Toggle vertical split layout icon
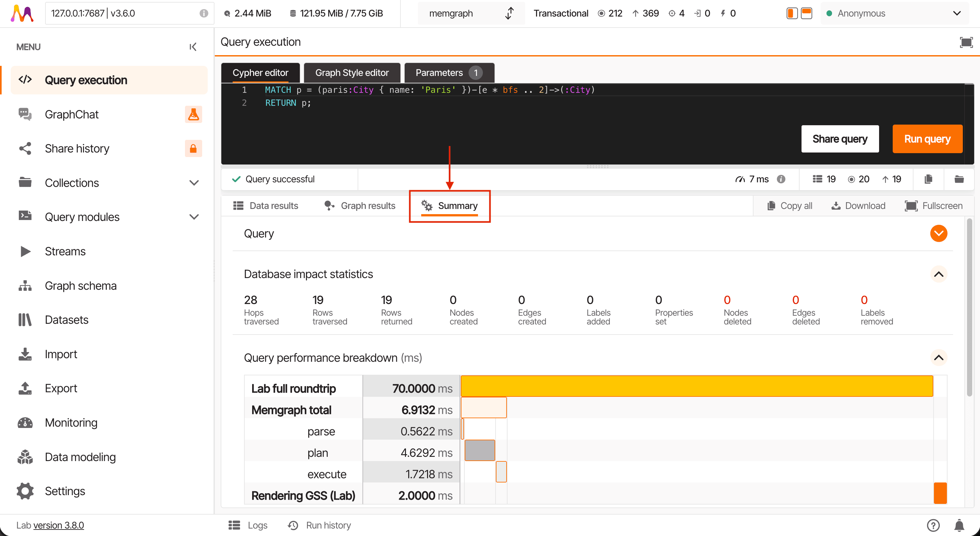The image size is (980, 536). [x=792, y=13]
